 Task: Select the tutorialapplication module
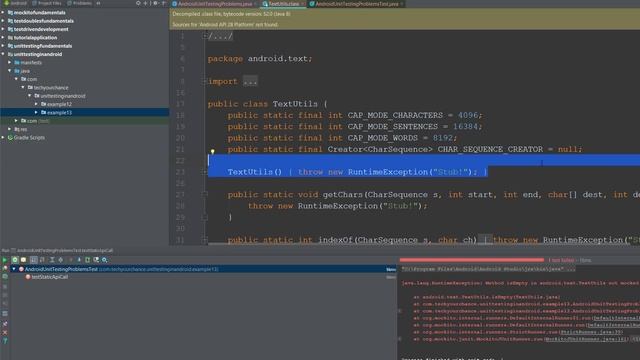(x=36, y=38)
